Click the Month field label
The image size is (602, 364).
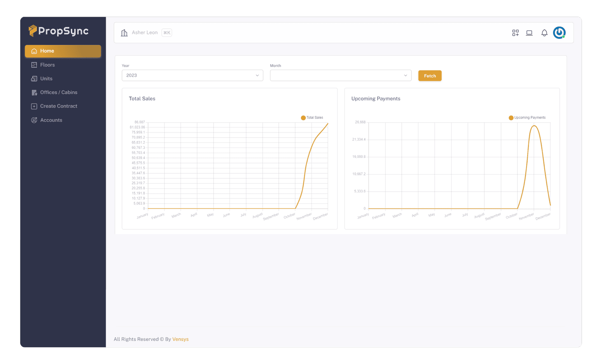[x=275, y=66]
